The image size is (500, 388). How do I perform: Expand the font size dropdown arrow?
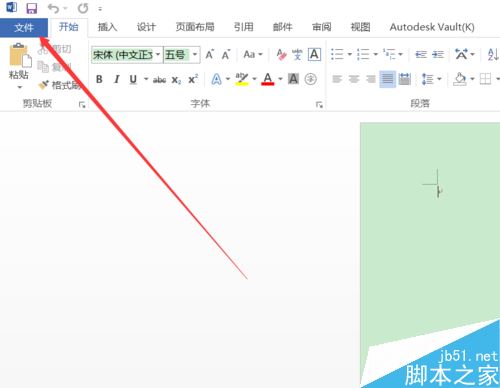click(195, 55)
